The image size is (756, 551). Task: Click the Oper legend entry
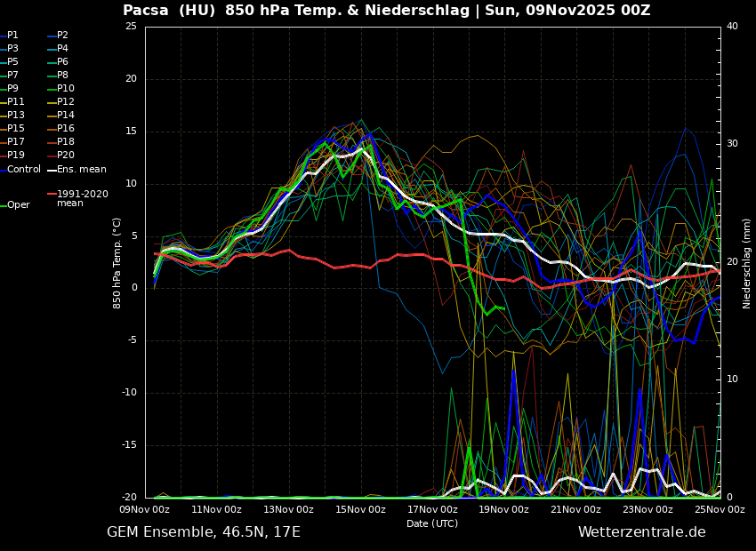tap(18, 205)
